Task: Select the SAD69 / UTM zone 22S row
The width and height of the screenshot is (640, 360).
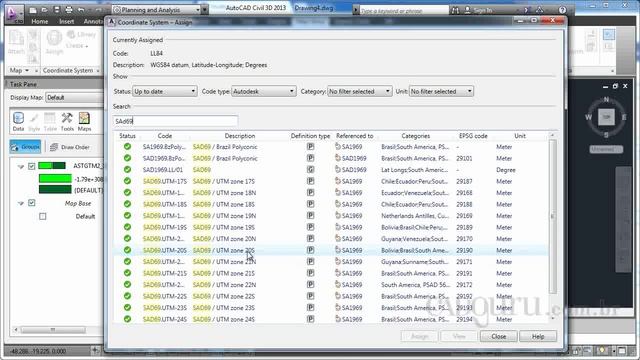Action: coord(331,296)
